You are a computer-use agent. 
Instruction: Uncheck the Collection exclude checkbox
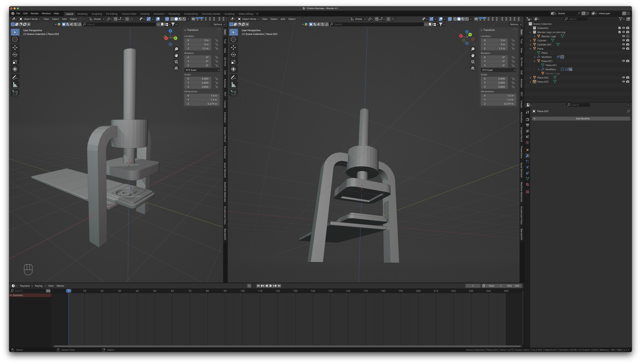pyautogui.click(x=620, y=28)
